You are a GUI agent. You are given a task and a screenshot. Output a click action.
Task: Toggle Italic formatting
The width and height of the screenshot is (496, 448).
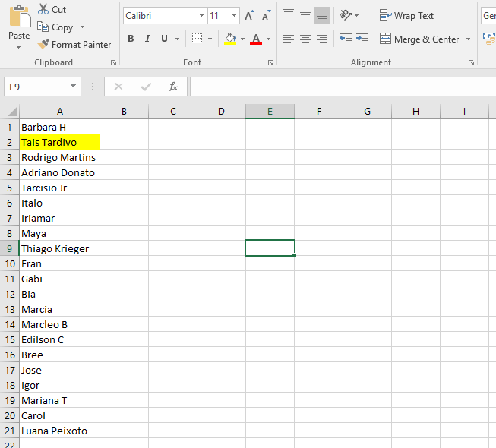(x=148, y=39)
